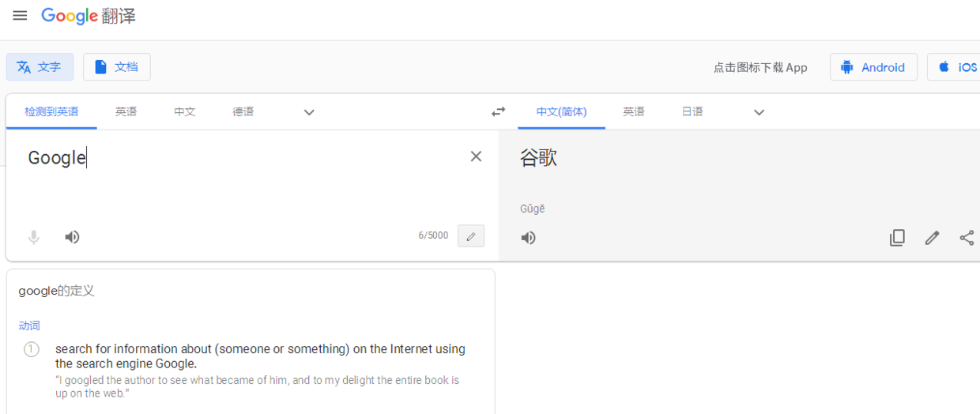Listen to the translation 谷歌
Image resolution: width=980 pixels, height=414 pixels.
tap(528, 238)
